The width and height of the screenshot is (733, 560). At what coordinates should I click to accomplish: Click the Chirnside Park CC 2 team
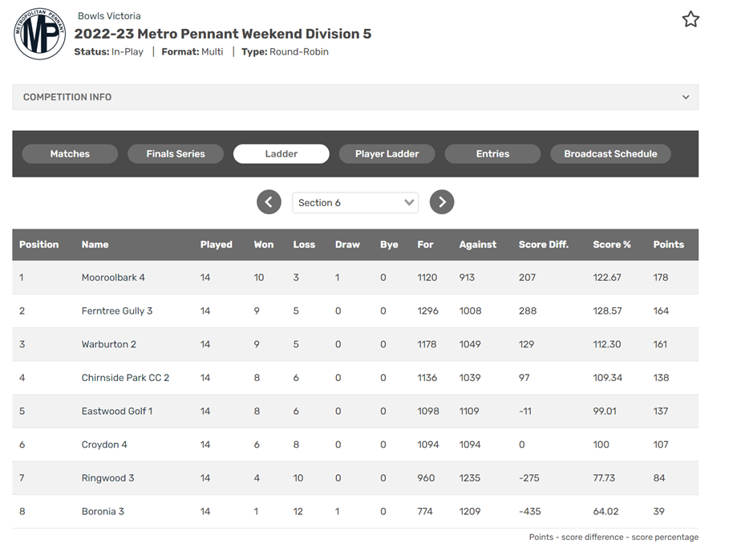click(125, 378)
